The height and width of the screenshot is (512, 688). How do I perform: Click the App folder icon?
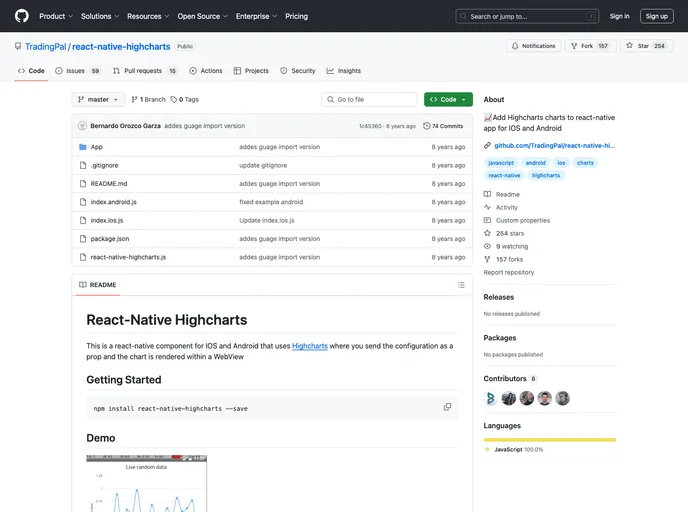(82, 147)
